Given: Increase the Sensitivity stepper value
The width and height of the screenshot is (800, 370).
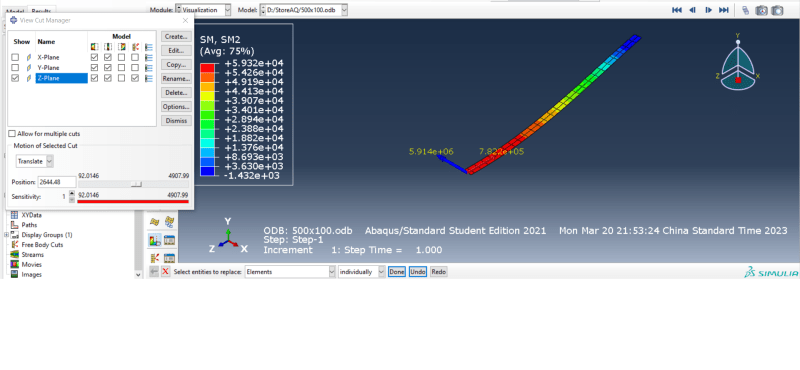Looking at the screenshot, I should point(71,193).
